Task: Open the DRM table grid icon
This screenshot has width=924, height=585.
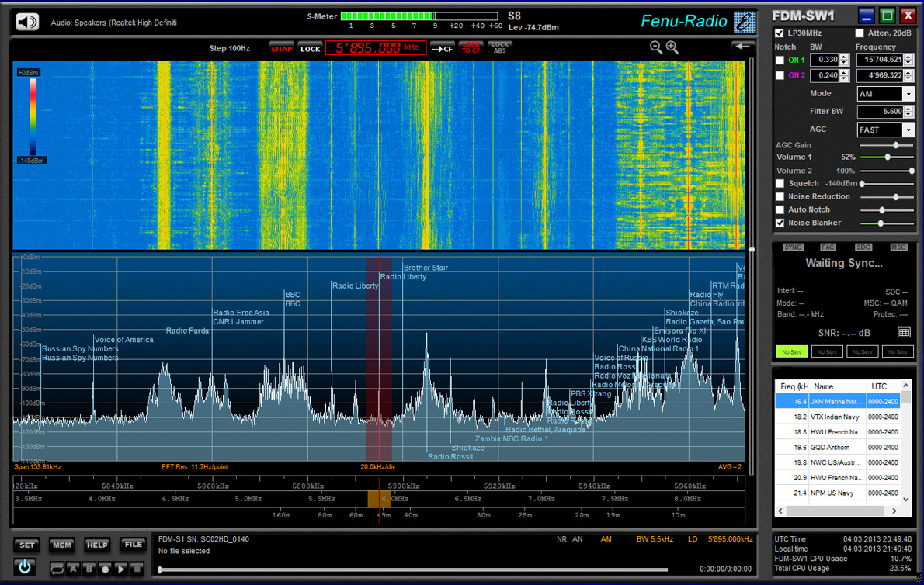Action: click(x=904, y=332)
